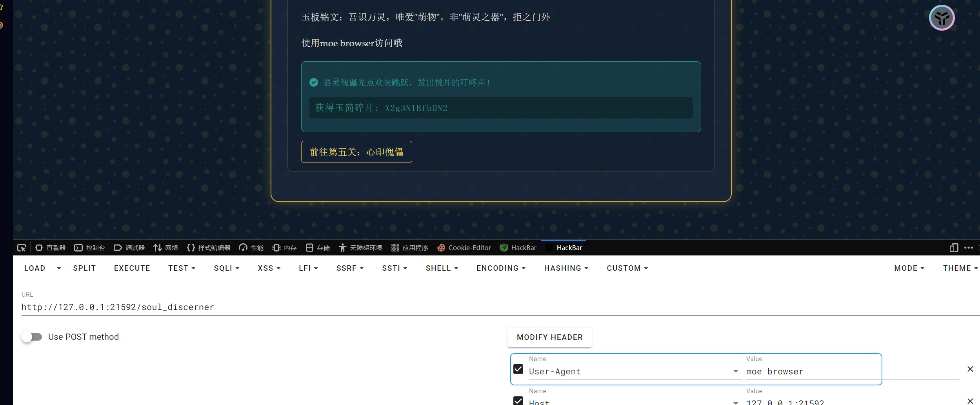This screenshot has height=405, width=980.
Task: Toggle the Use POST method switch
Action: (x=32, y=337)
